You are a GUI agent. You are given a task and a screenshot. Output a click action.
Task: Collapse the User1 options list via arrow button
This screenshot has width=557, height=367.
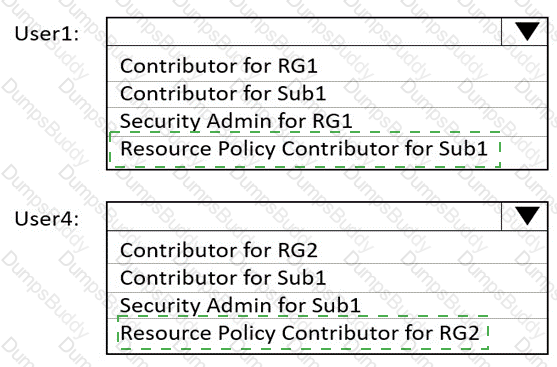click(x=524, y=32)
